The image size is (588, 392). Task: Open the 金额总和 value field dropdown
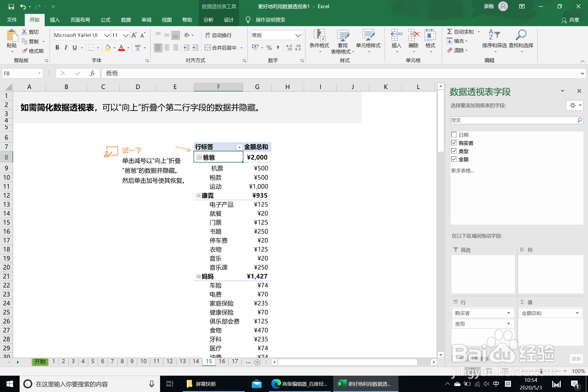click(577, 313)
